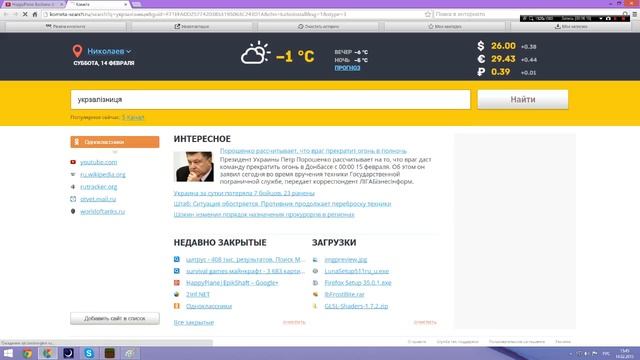
Task: Open the Frostbite .rar download
Action: click(344, 294)
